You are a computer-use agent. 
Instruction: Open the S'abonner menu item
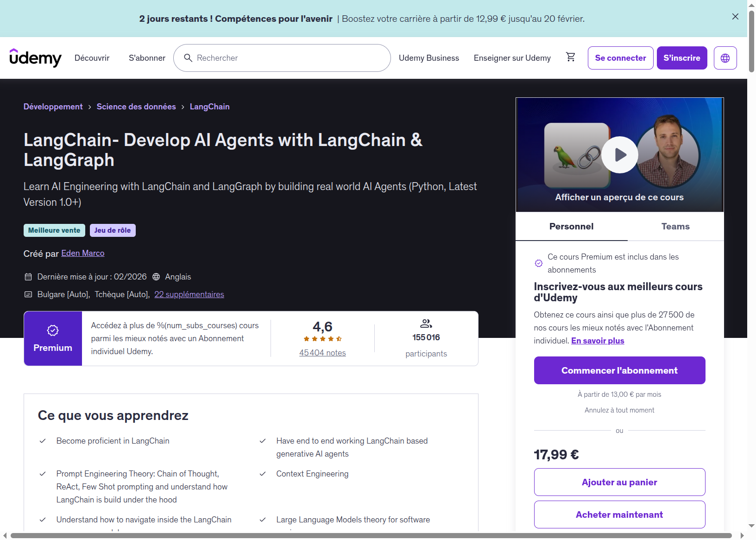[x=147, y=58]
